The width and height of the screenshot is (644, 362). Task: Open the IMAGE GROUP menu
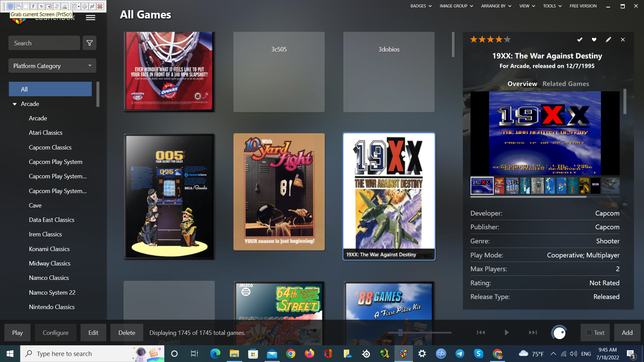point(456,6)
